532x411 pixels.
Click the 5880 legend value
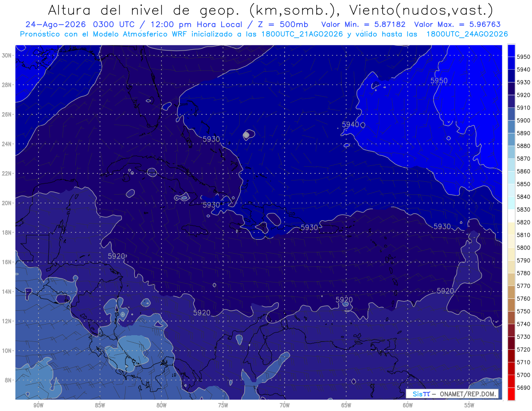coord(523,146)
